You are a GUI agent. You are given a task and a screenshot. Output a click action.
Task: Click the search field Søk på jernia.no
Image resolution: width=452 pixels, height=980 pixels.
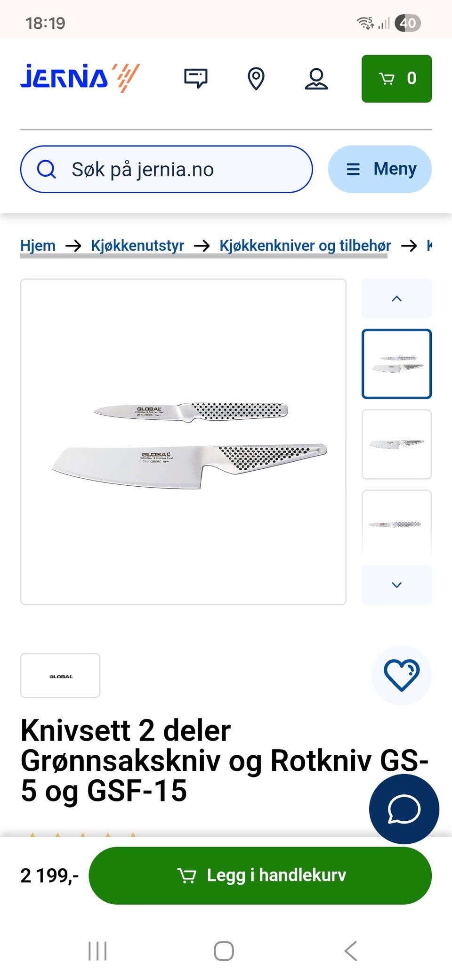click(x=166, y=169)
